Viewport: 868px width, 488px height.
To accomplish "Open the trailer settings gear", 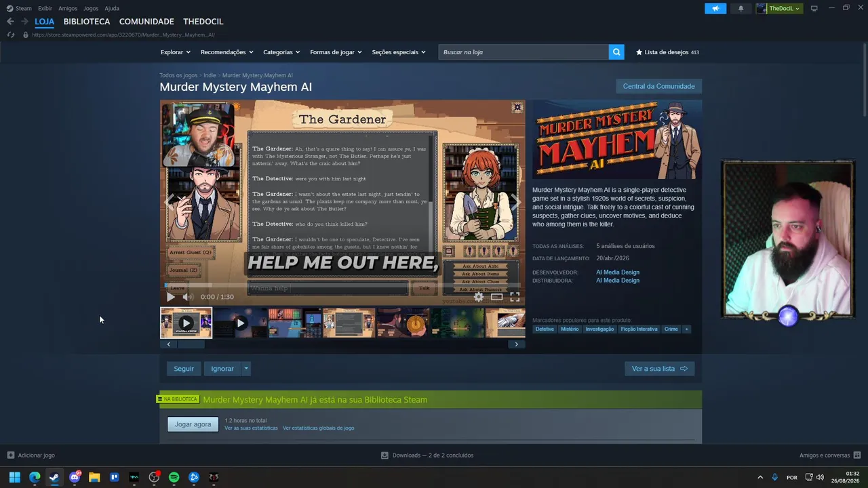I will pyautogui.click(x=479, y=297).
